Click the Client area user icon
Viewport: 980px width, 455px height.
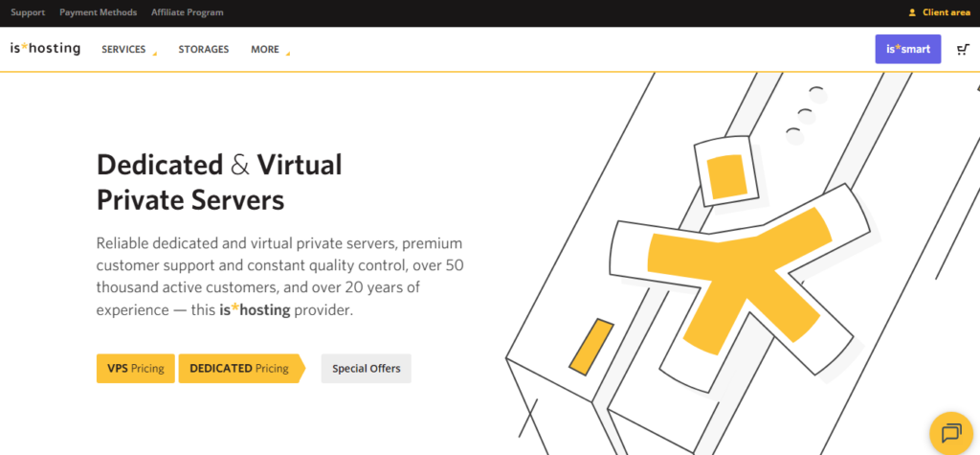(x=912, y=12)
